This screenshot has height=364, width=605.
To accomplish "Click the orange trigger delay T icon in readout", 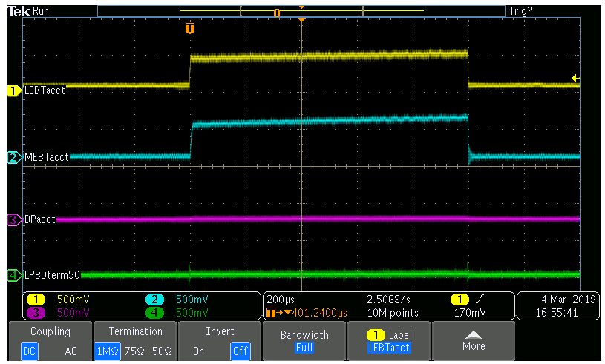I will [271, 313].
